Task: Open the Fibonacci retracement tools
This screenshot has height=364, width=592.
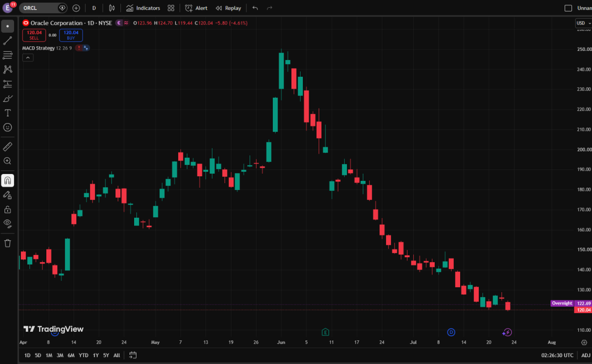Action: pyautogui.click(x=8, y=55)
